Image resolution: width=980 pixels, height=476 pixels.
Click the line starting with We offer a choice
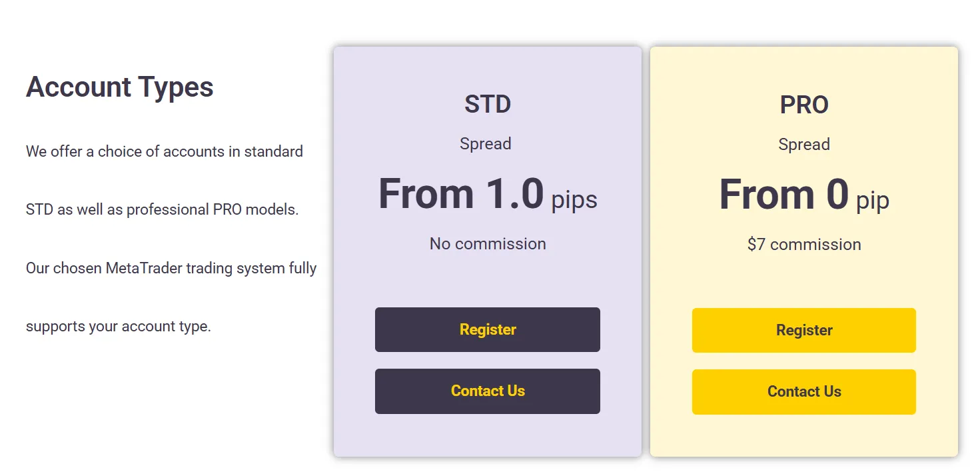(164, 151)
